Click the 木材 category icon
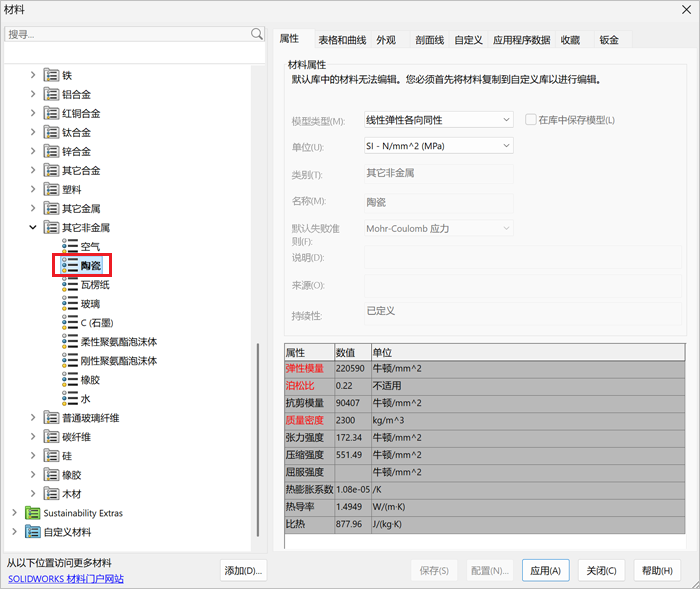700x589 pixels. click(51, 494)
